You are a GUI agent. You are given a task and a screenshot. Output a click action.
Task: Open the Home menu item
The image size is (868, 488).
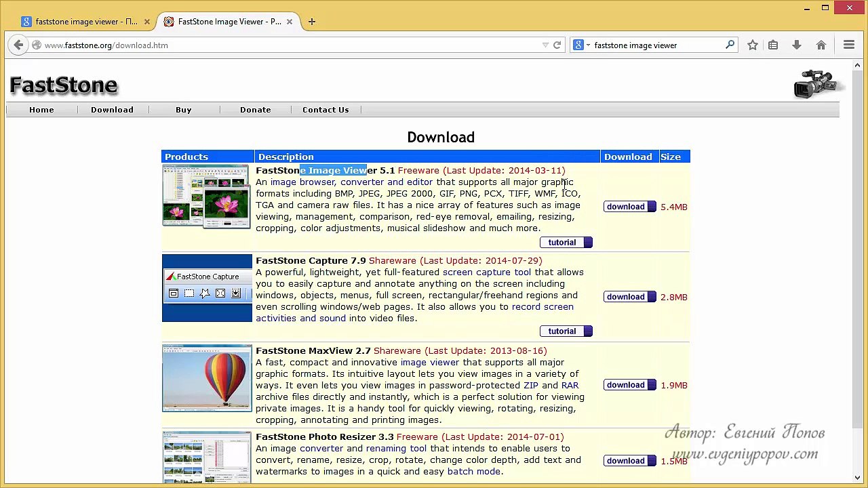[x=41, y=110]
